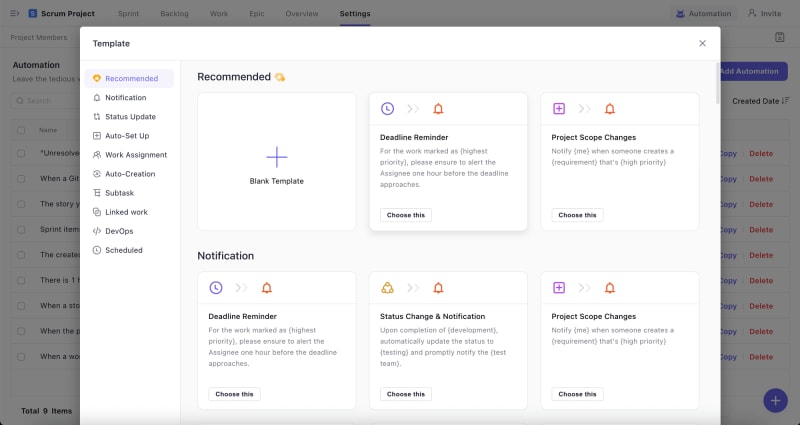
Task: Delete the *Unresolved automation row
Action: coord(761,154)
